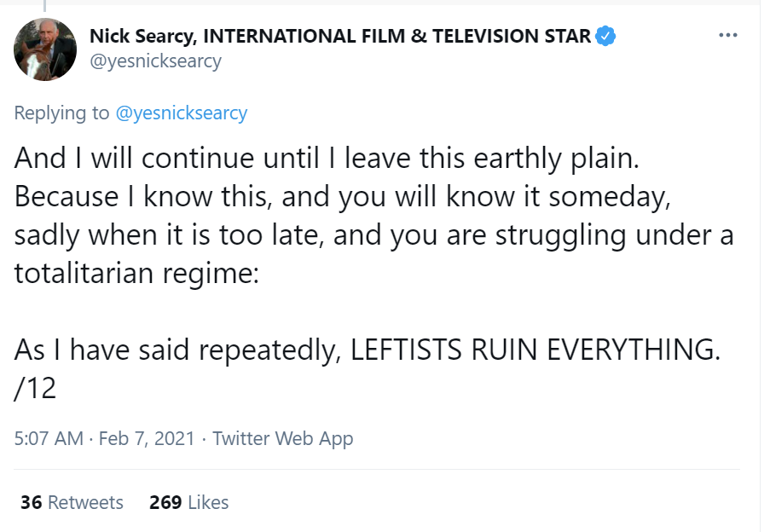Screen dimensions: 770x532
Task: Open the @yesnicksearcy mention after Replying to
Action: 181,113
